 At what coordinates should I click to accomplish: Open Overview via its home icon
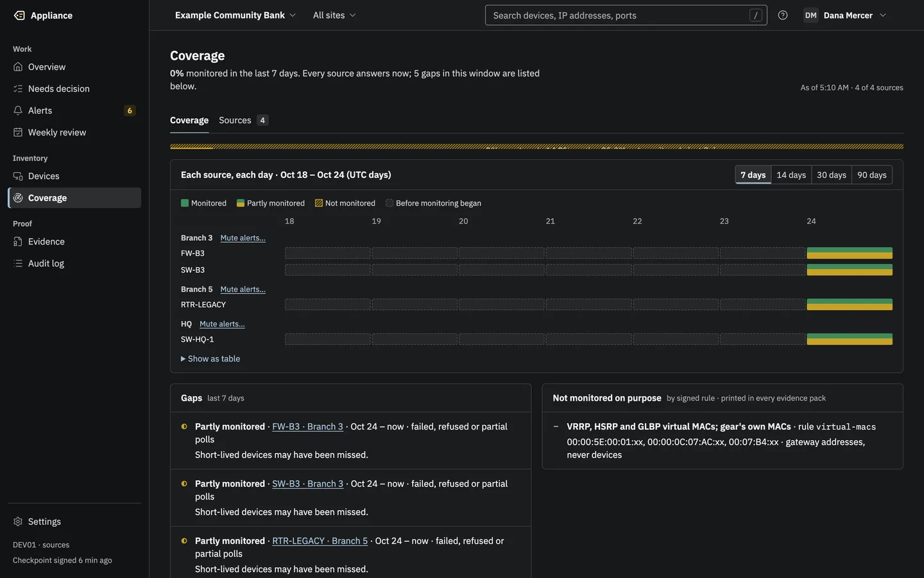18,67
